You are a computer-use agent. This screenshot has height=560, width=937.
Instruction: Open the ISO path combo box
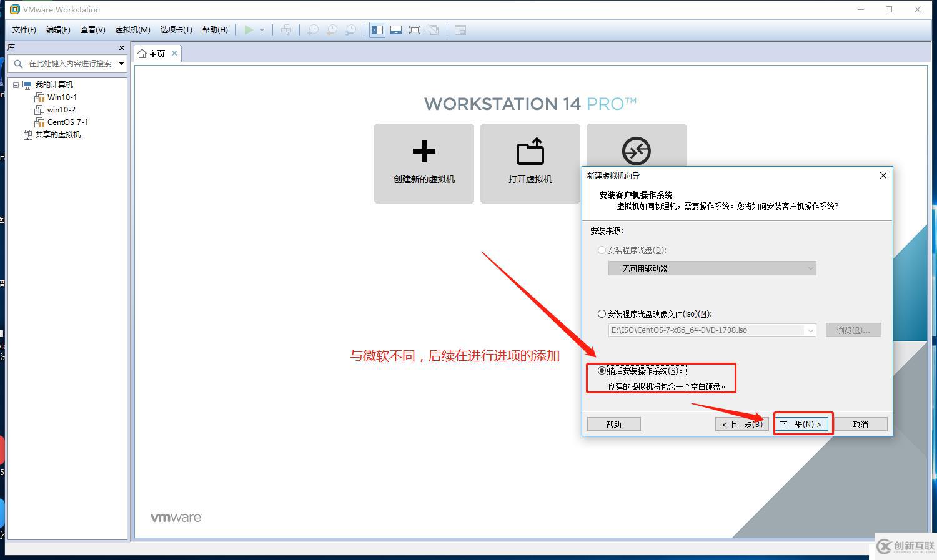click(x=712, y=330)
